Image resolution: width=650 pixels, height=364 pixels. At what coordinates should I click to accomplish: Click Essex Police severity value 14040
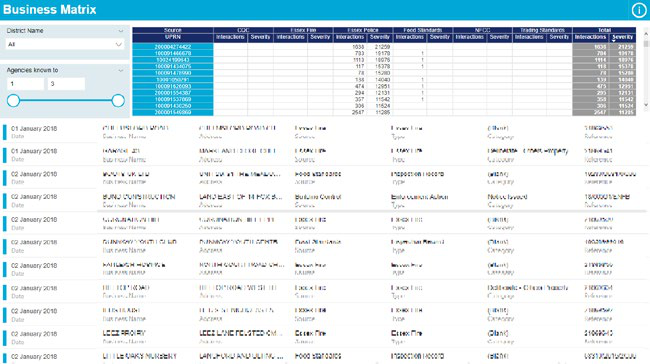point(382,80)
